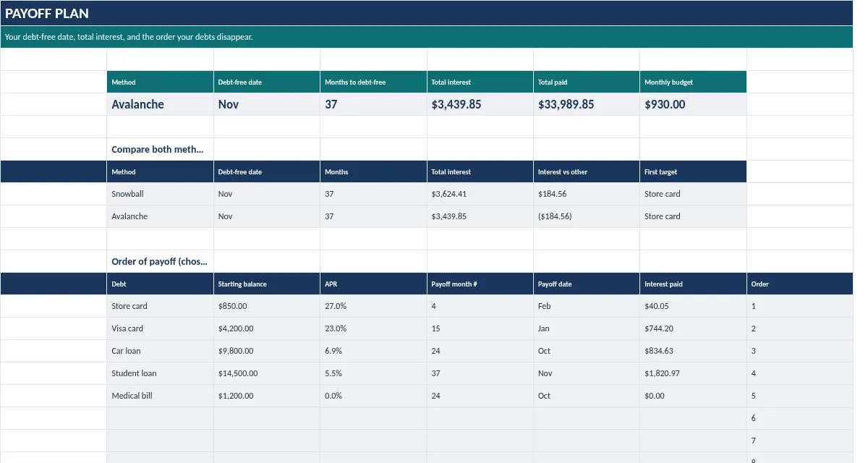Click the PAYOFF PLAN title cell
868x463 pixels.
(x=427, y=13)
